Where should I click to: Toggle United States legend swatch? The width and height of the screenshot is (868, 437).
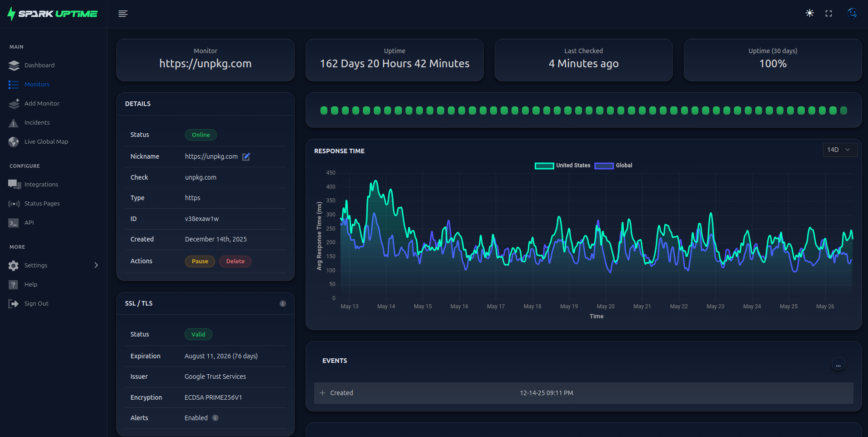(x=544, y=166)
